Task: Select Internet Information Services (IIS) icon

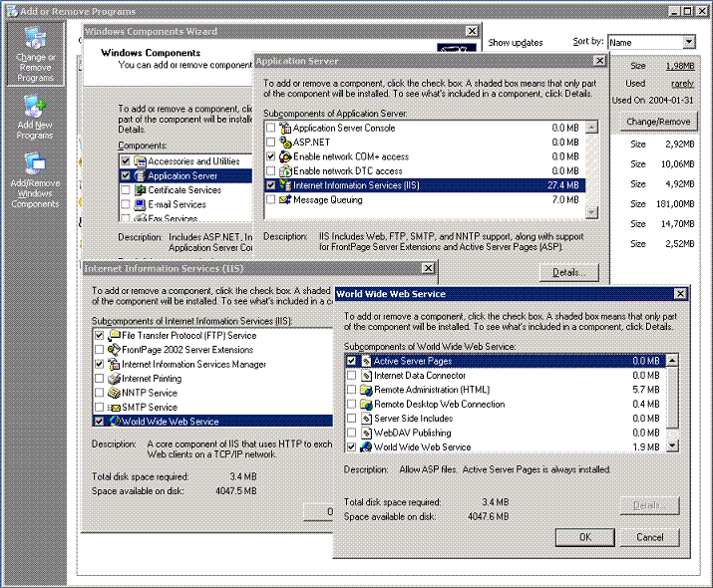Action: pos(285,185)
